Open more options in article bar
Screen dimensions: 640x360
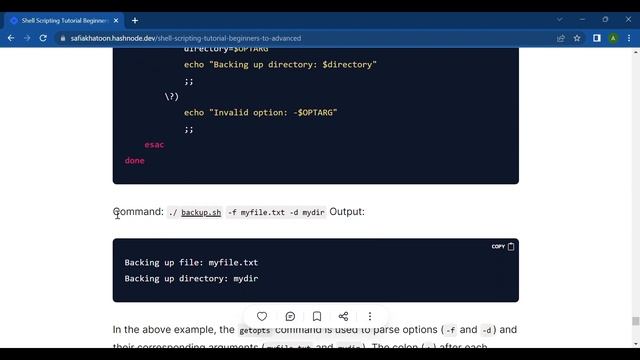370,316
